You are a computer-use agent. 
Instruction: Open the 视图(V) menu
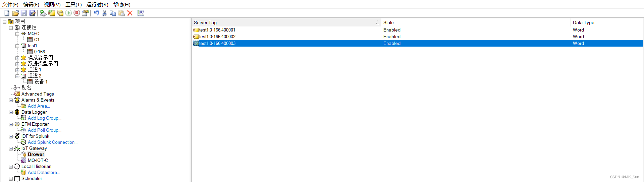click(x=52, y=5)
